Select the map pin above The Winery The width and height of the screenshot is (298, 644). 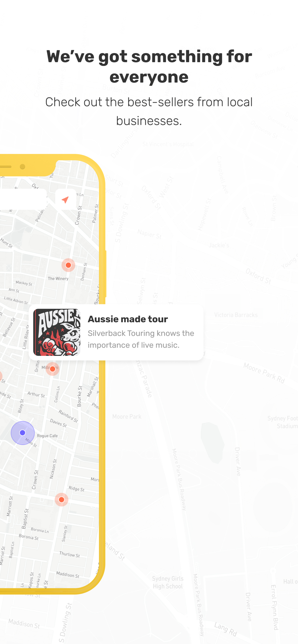point(68,265)
